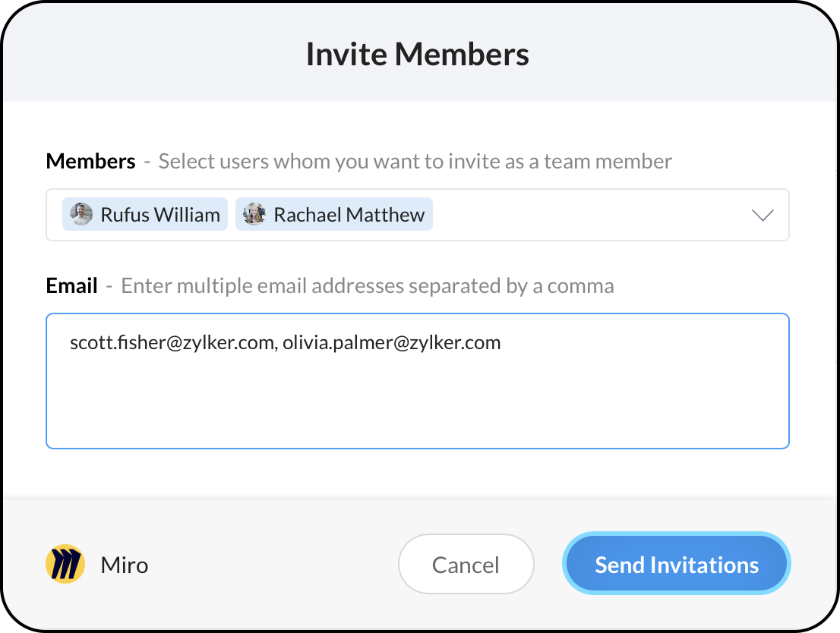Click the Members field label
The height and width of the screenshot is (633, 840).
[x=91, y=162]
